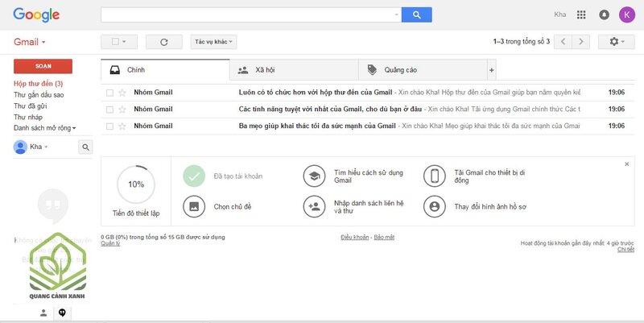Open Hangouts conversations tab at bottom
The image size is (644, 323).
coord(62,313)
